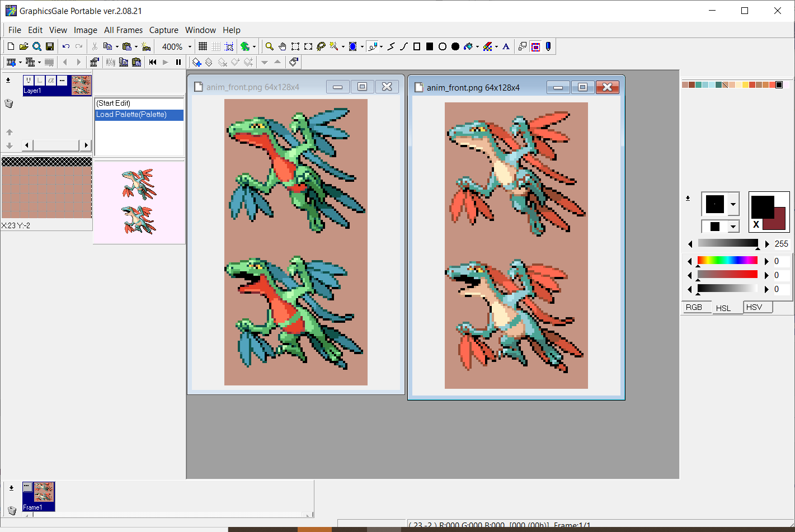Pick the Flood Fill bucket tool
The height and width of the screenshot is (532, 795).
(x=469, y=46)
